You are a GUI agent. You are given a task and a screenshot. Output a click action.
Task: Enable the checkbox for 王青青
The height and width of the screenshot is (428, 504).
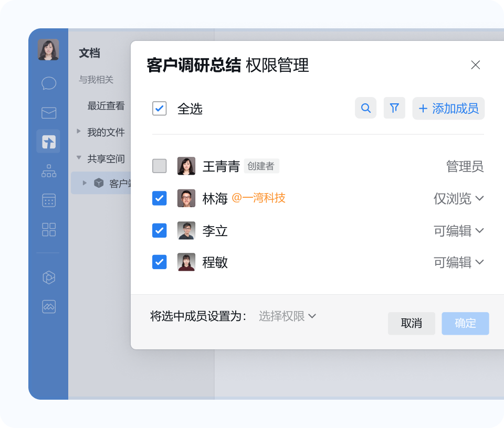coord(159,166)
